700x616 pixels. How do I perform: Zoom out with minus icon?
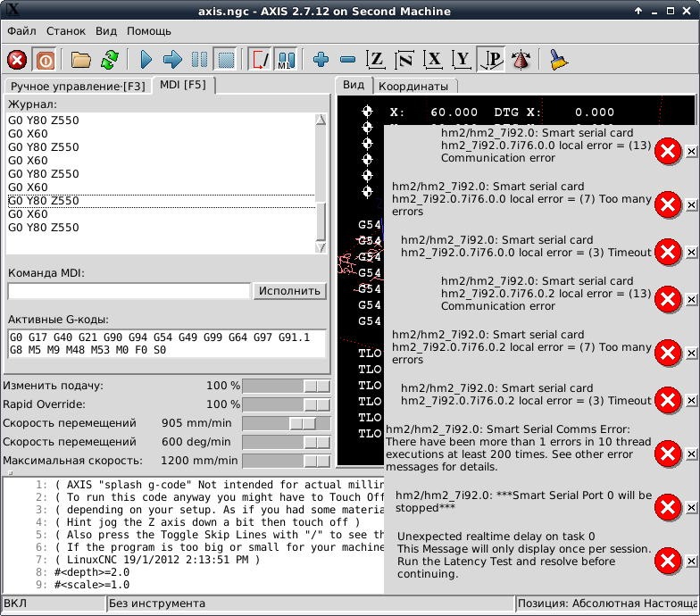pos(348,60)
